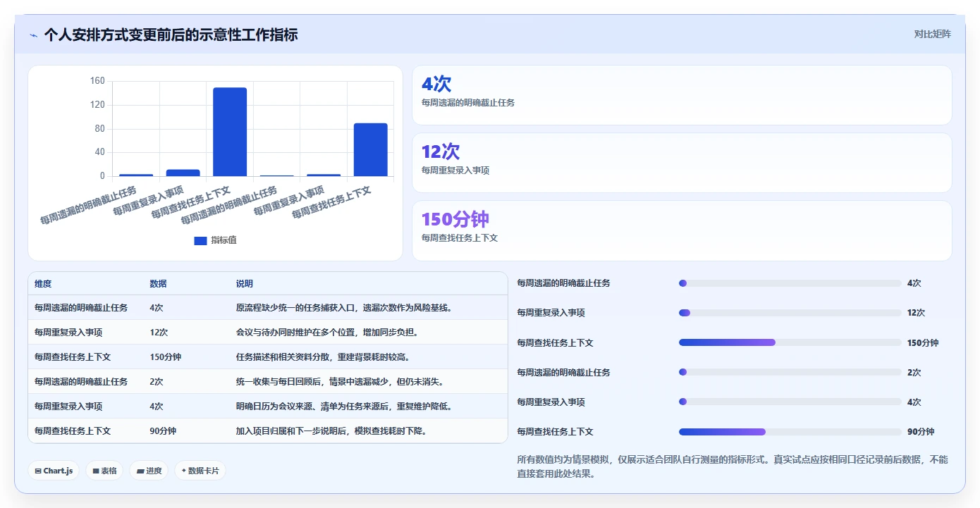Click the page title 个人安排方式变更前后的示意性工作指标
This screenshot has height=508, width=980.
(x=171, y=35)
